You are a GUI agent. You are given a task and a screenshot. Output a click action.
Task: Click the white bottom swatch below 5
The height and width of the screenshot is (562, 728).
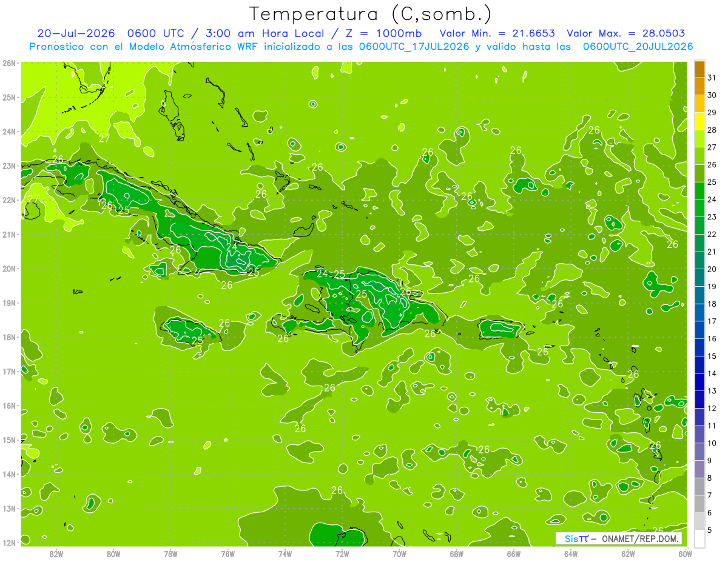pos(699,538)
